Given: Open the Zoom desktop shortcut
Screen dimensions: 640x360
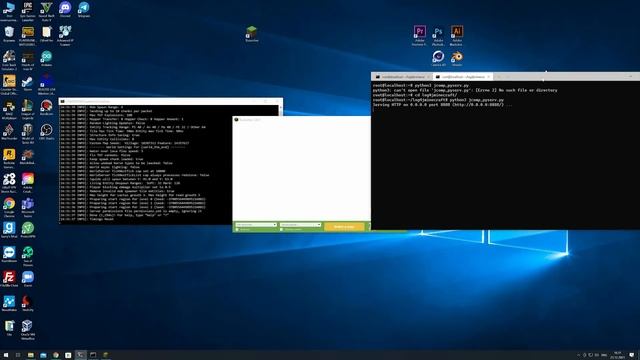Looking at the screenshot, I should (x=28, y=279).
